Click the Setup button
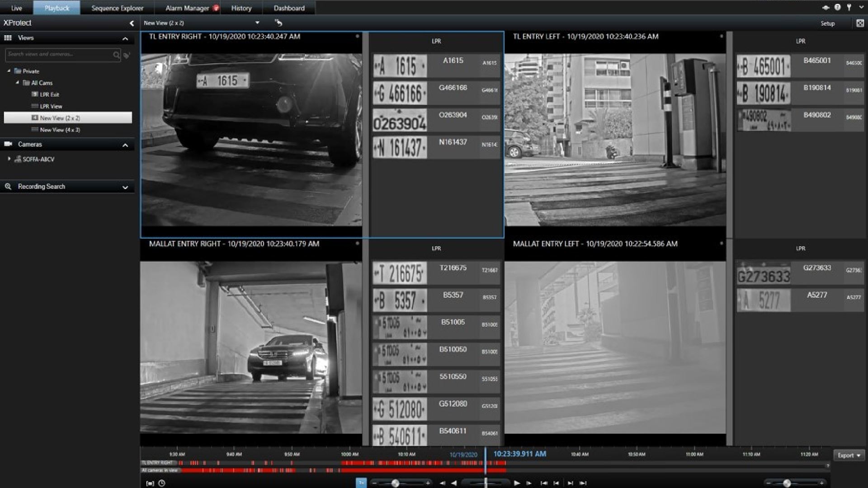The height and width of the screenshot is (488, 868). click(x=827, y=23)
